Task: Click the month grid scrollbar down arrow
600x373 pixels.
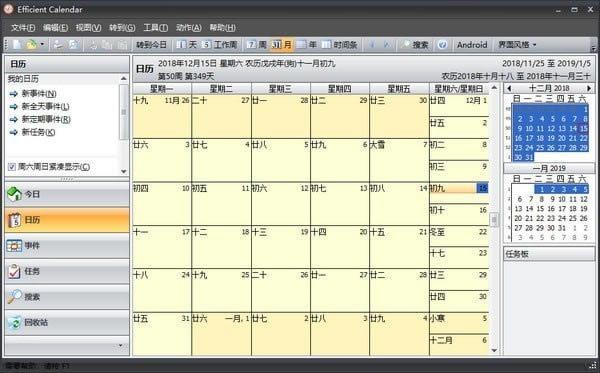Action: click(494, 350)
